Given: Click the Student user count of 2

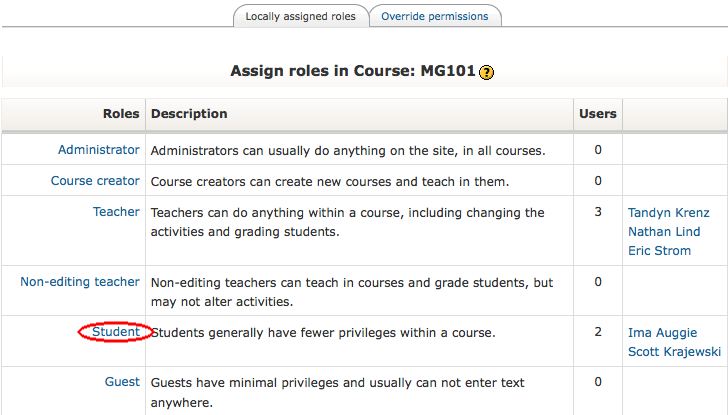Looking at the screenshot, I should pyautogui.click(x=598, y=332).
